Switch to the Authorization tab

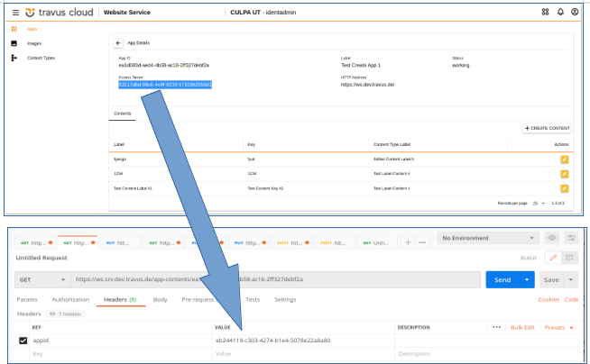point(70,299)
